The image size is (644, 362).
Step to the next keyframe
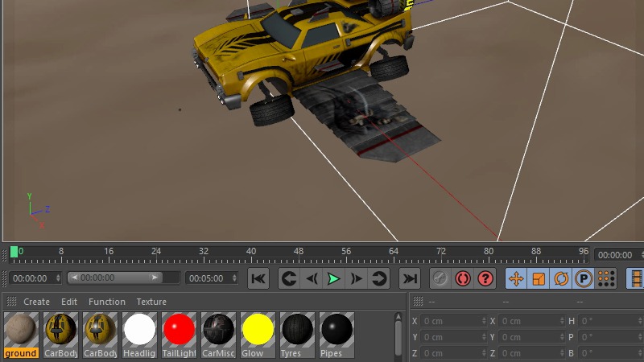click(x=378, y=278)
